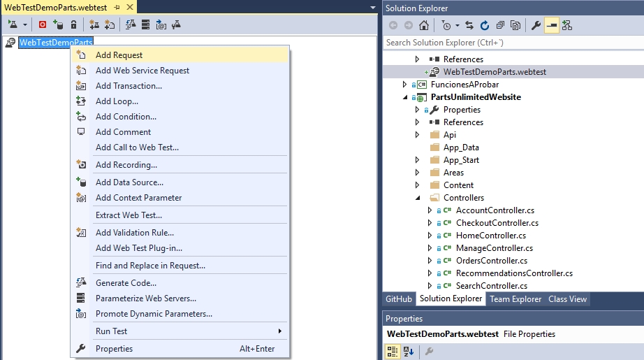
Task: Click the Promote Dynamic Parameters toolbar icon
Action: (161, 24)
